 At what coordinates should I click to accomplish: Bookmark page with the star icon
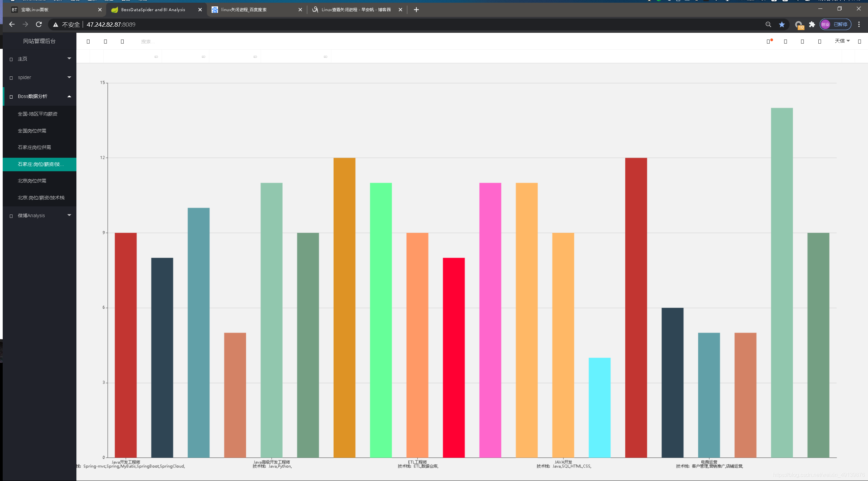point(782,24)
